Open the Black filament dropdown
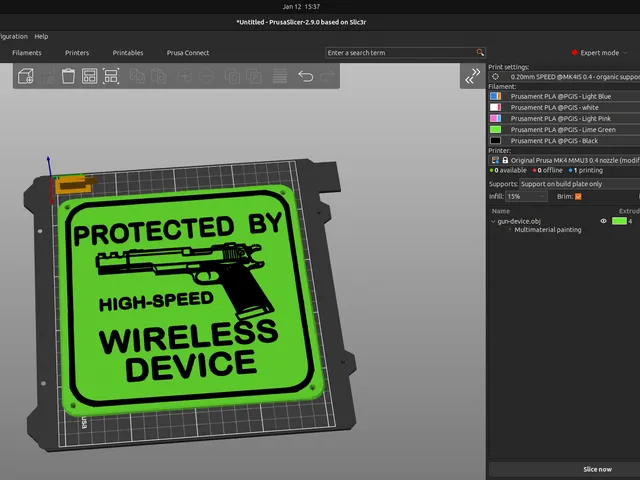Image resolution: width=640 pixels, height=480 pixels. 571,140
